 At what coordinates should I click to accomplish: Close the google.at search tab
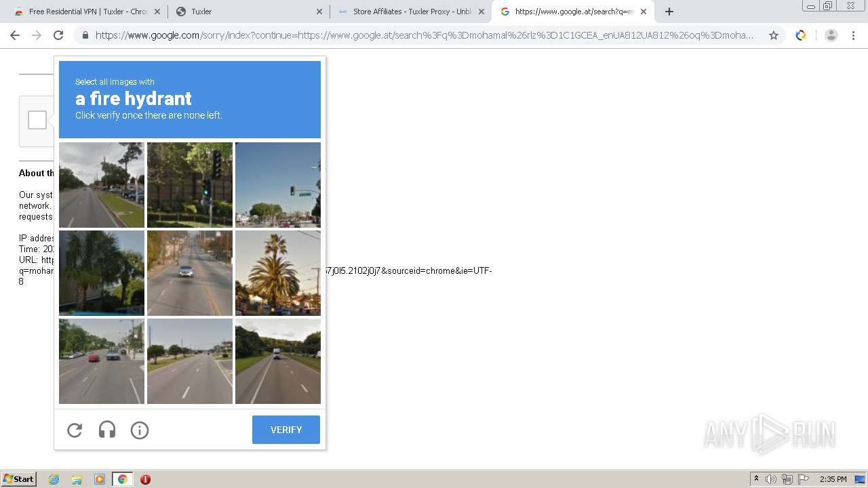click(x=644, y=12)
